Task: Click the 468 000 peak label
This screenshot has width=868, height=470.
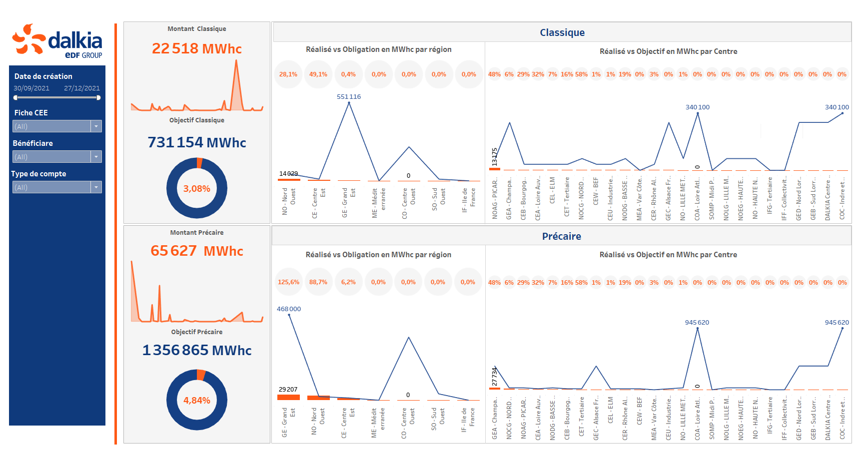Action: click(x=289, y=309)
